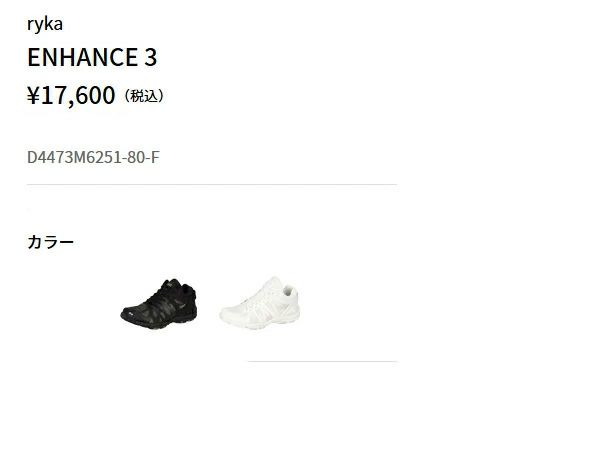Click the カラー section heading
Image resolution: width=600 pixels, height=450 pixels.
[50, 242]
